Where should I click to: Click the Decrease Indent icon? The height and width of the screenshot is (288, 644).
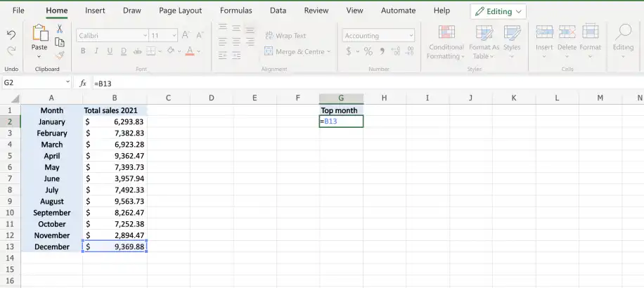coord(223,55)
